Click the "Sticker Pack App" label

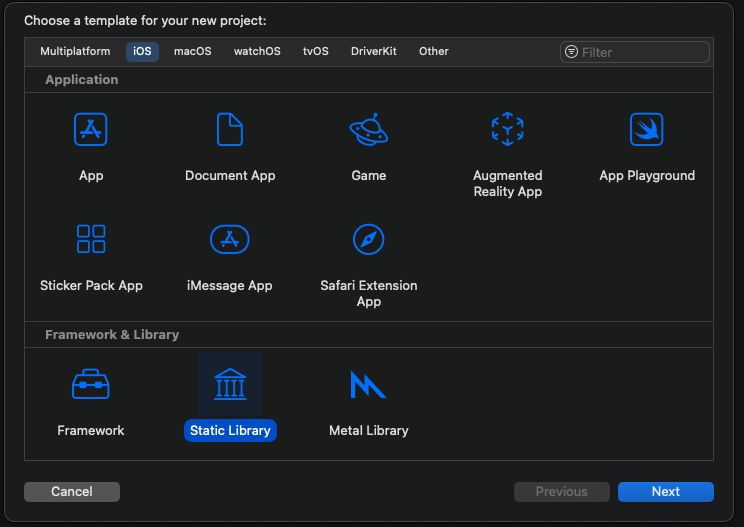pyautogui.click(x=91, y=286)
